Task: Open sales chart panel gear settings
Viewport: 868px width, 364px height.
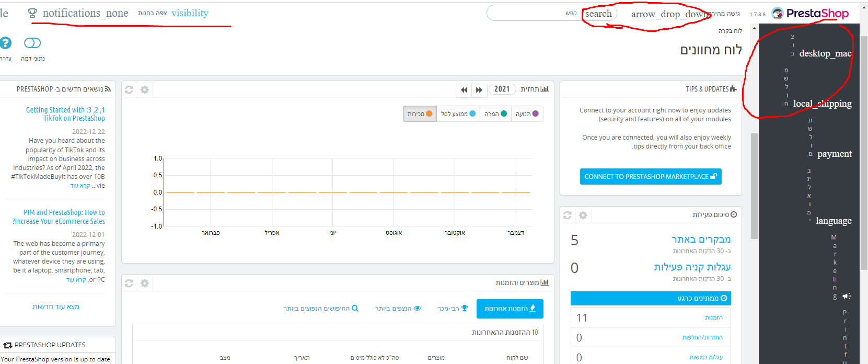Action: pyautogui.click(x=145, y=90)
